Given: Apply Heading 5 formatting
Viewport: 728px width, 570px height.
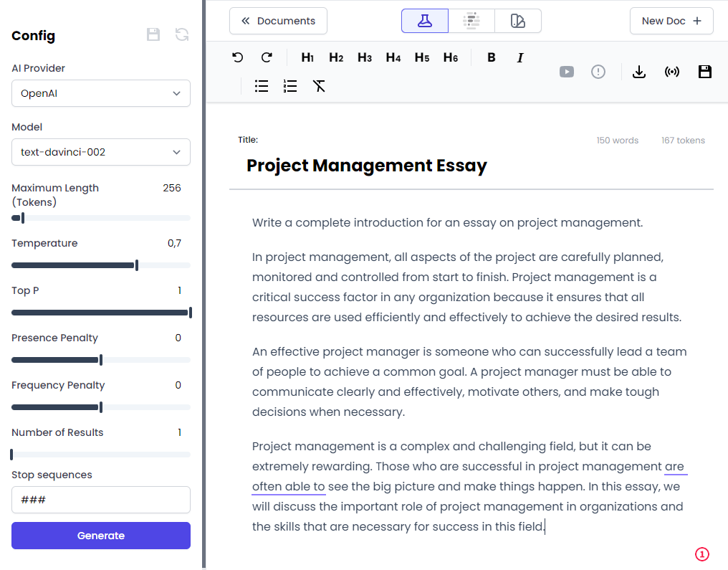Looking at the screenshot, I should tap(422, 57).
